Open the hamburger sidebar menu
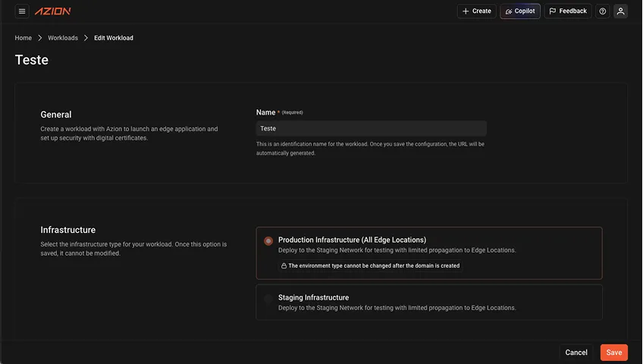 (22, 11)
